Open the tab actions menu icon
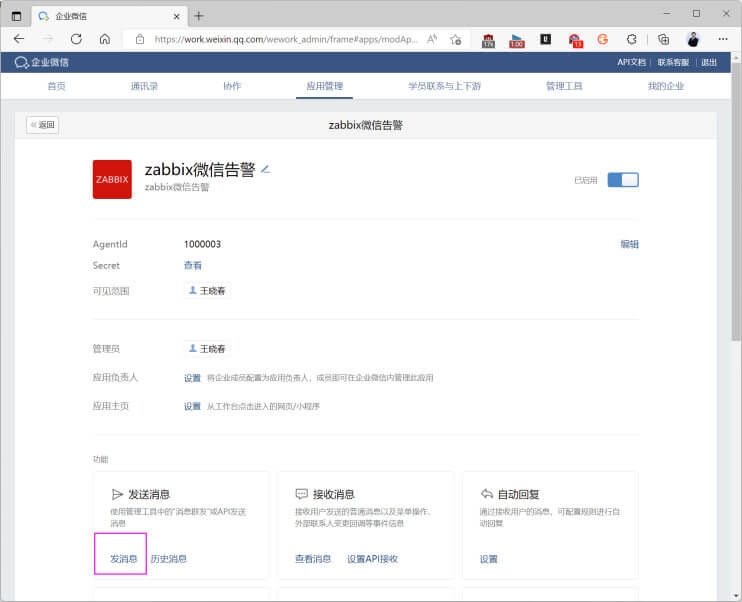Image resolution: width=742 pixels, height=602 pixels. (x=17, y=16)
